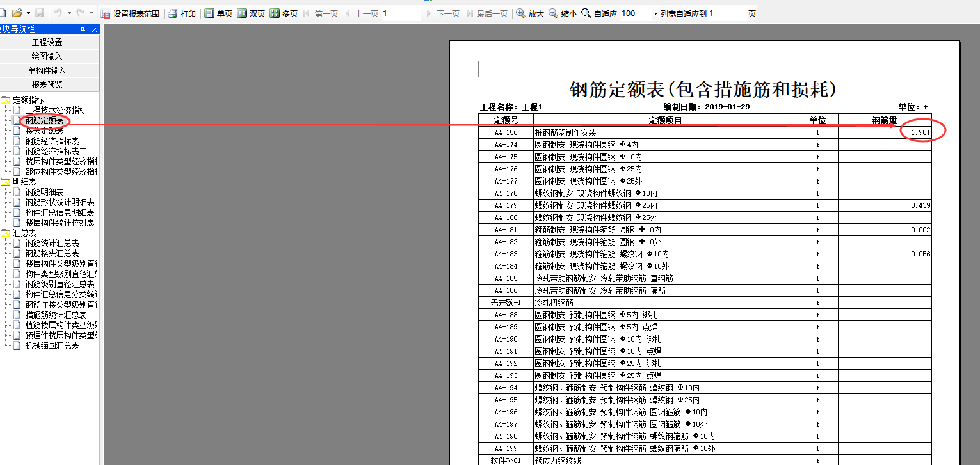
Task: Open 构件汇总信息明细表 report
Action: click(60, 212)
